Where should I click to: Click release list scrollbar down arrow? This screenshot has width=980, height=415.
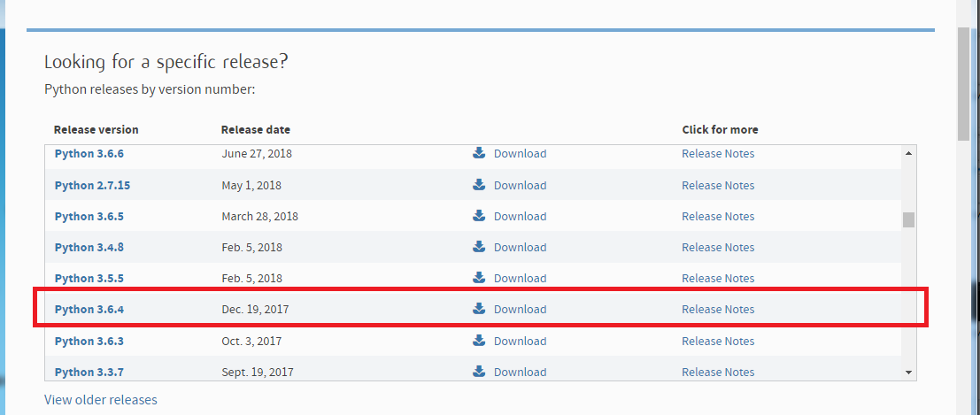(909, 373)
